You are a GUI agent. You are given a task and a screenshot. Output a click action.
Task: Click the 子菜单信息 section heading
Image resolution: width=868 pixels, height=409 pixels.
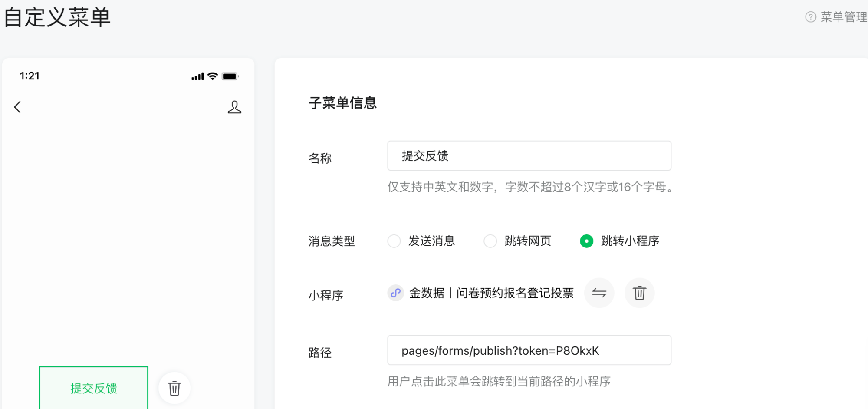342,103
